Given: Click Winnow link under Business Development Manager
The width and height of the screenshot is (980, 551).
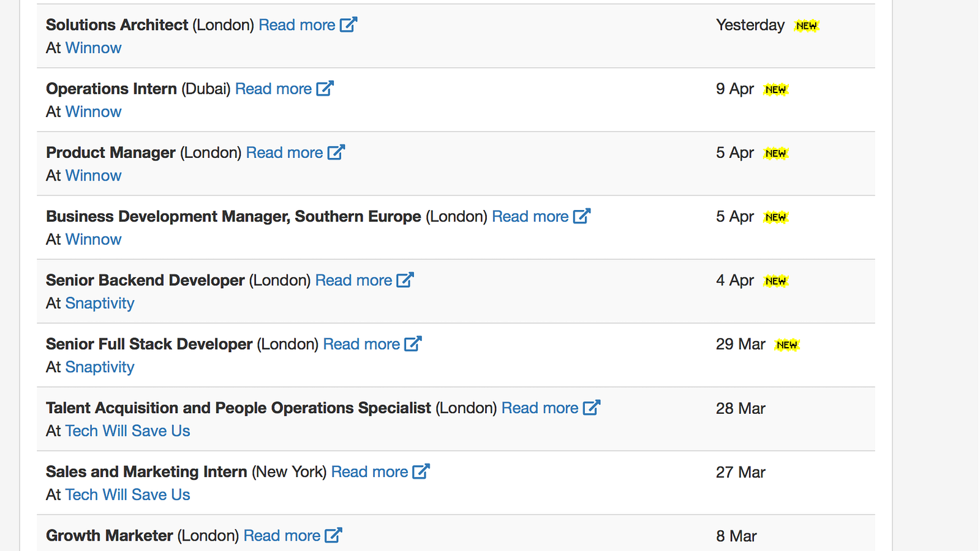Looking at the screenshot, I should pyautogui.click(x=93, y=239).
